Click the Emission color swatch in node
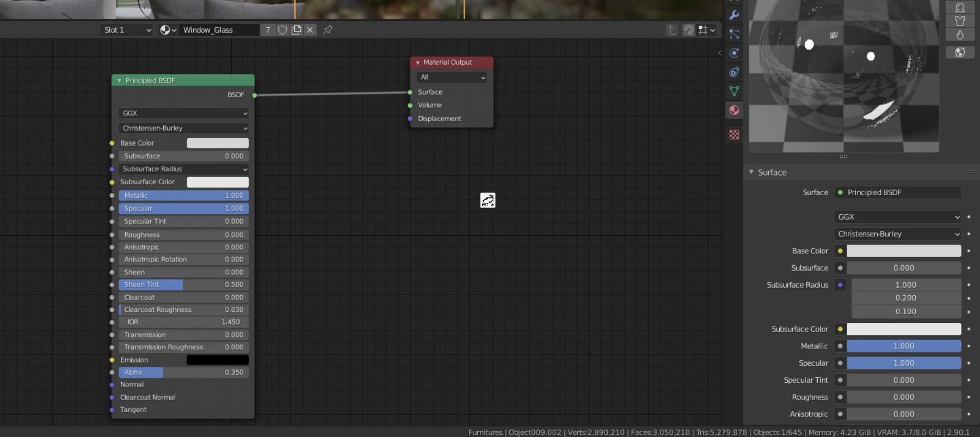This screenshot has width=980, height=437. (x=218, y=360)
